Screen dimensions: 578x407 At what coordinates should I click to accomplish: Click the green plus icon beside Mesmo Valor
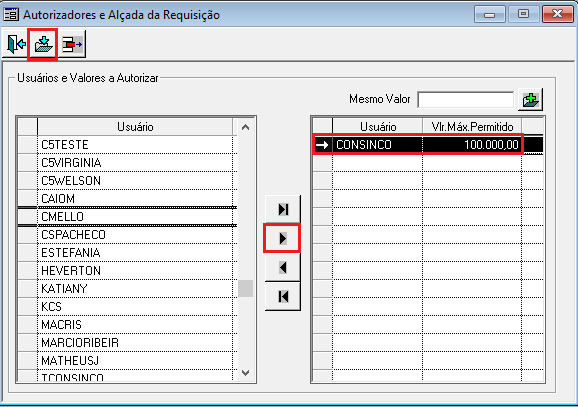click(530, 100)
